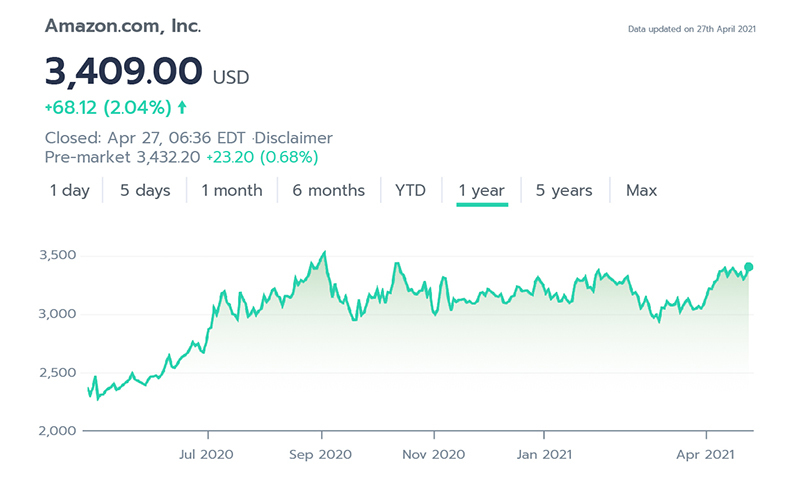Screen dimensions: 800x478
Task: Click the +23.20 (0.68%) pre-market change
Action: (x=262, y=157)
